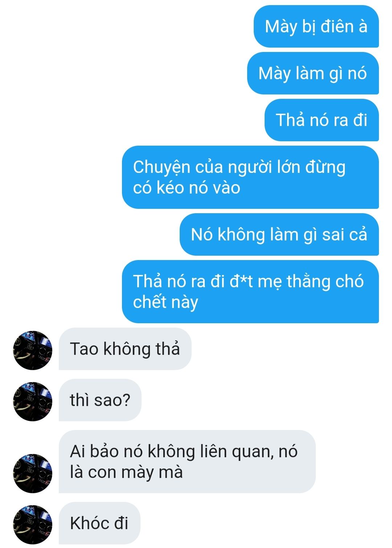
Task: Tap the 'Khóc đi' message bubble
Action: click(99, 523)
